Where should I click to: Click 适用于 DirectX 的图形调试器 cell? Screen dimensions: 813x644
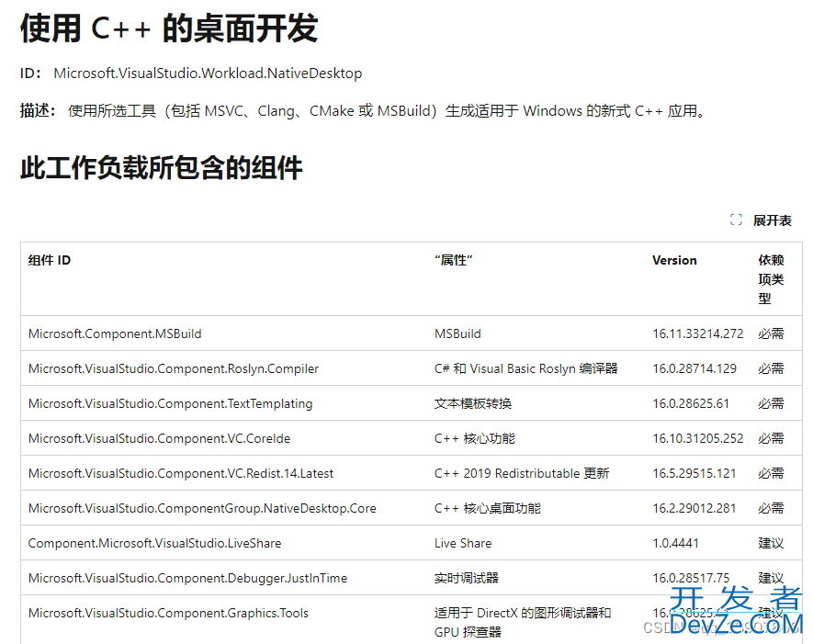click(523, 623)
